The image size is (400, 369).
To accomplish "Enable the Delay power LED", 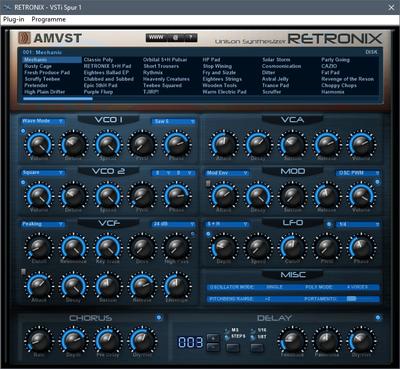I will point(378,317).
